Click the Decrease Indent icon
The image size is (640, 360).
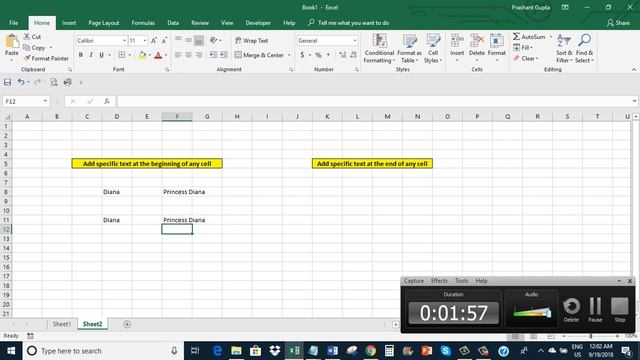pos(213,55)
